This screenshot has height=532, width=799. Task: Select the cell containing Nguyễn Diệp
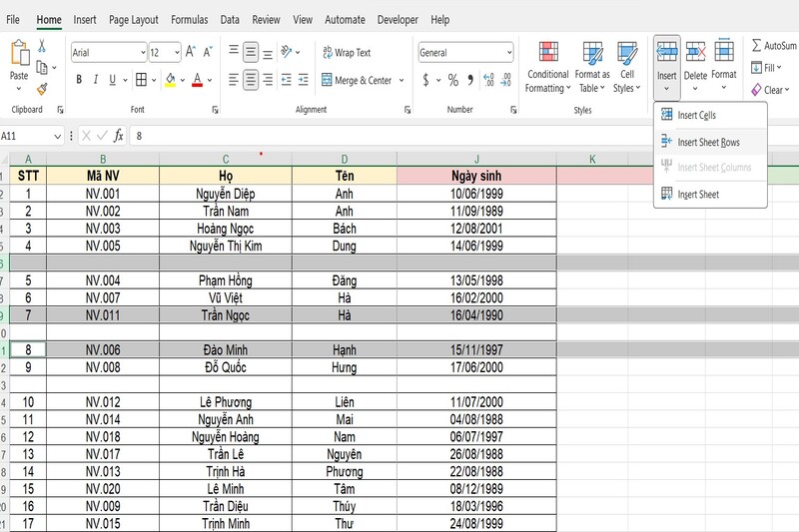(x=226, y=195)
